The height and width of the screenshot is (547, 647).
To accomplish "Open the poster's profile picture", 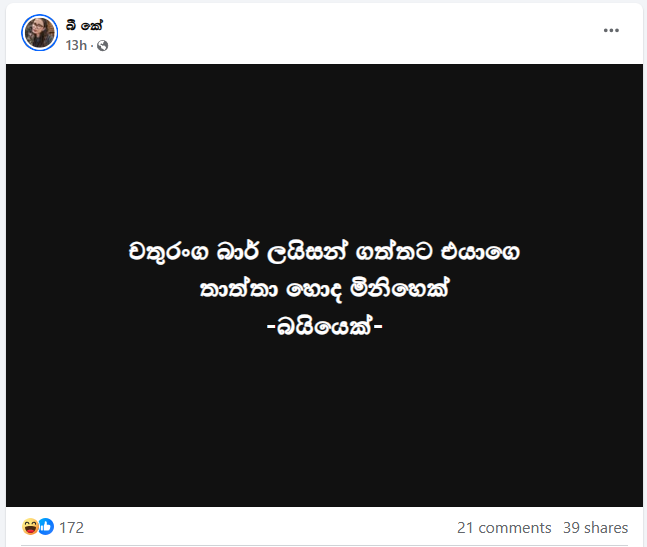I will [40, 33].
